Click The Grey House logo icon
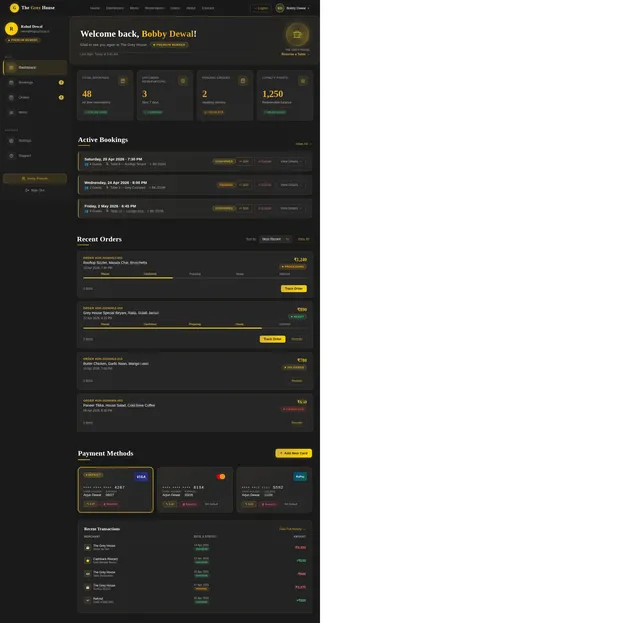640x623 pixels. pyautogui.click(x=14, y=8)
